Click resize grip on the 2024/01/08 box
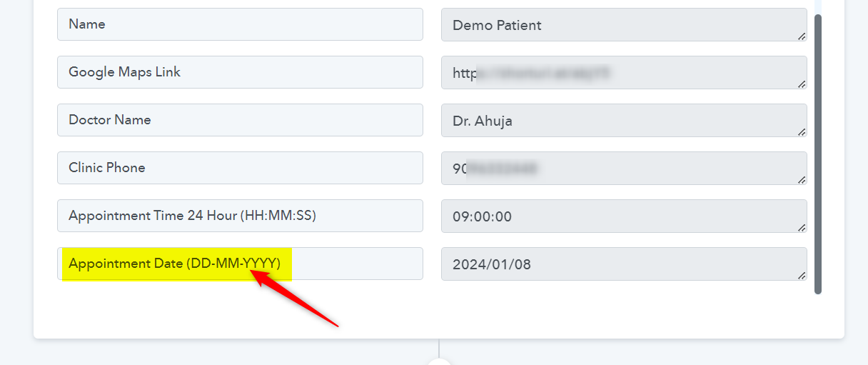Screen dimensions: 868x365 pos(802,275)
